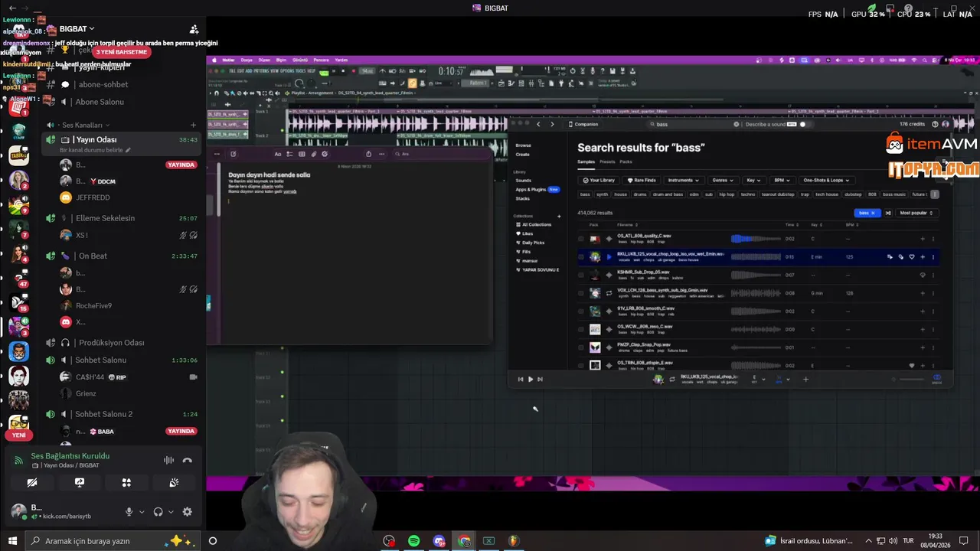Open Spotify from the Windows taskbar
Viewport: 980px width, 551px height.
tap(413, 541)
